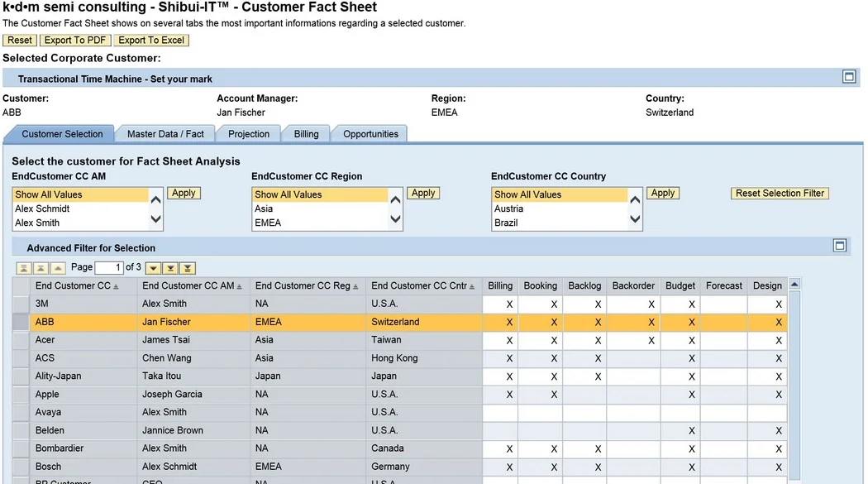Export the fact sheet to Excel
This screenshot has width=868, height=484.
tap(151, 41)
